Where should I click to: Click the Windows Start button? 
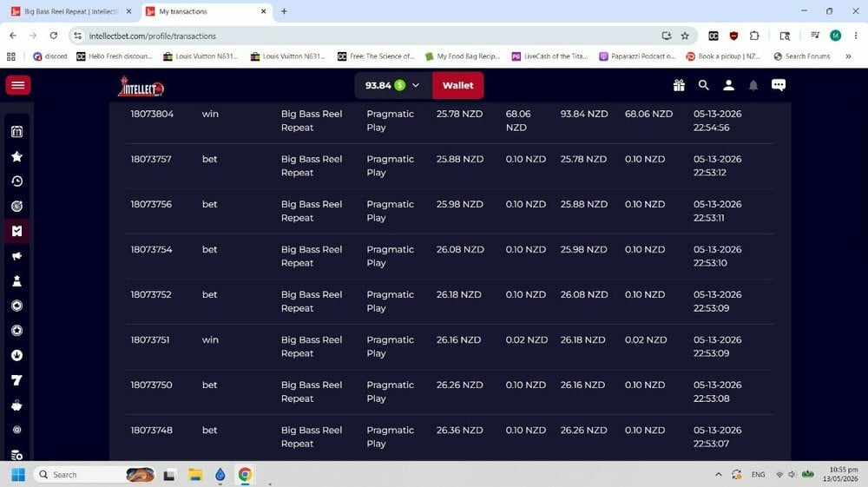(x=18, y=474)
